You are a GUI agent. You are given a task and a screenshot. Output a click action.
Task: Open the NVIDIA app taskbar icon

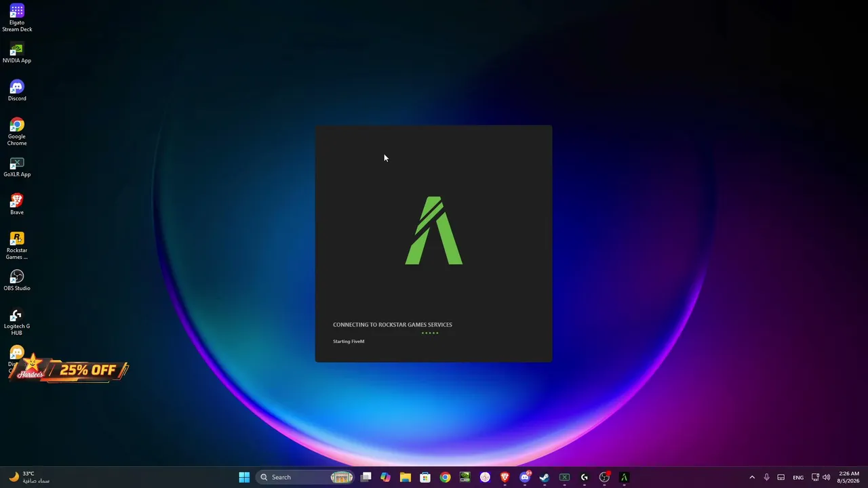[465, 477]
